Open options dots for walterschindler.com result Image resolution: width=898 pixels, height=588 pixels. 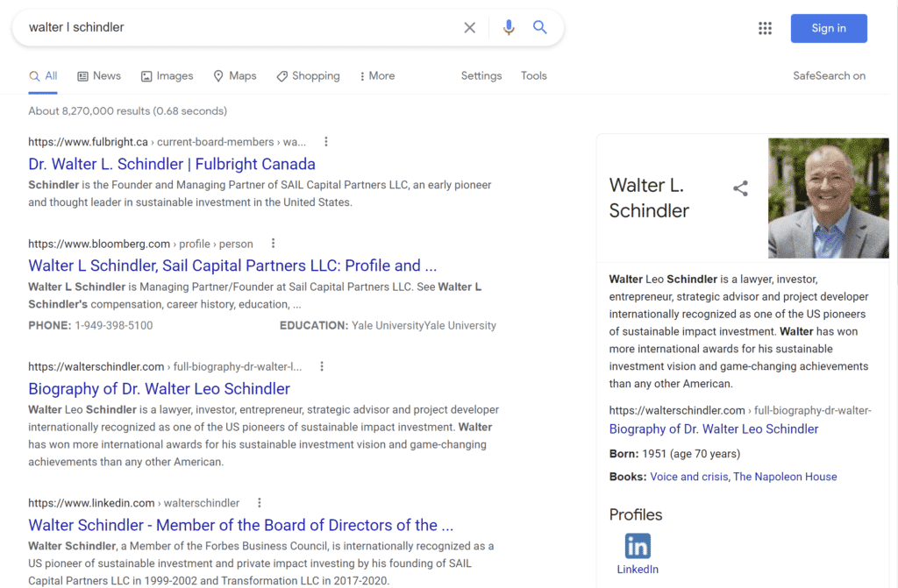(x=322, y=366)
